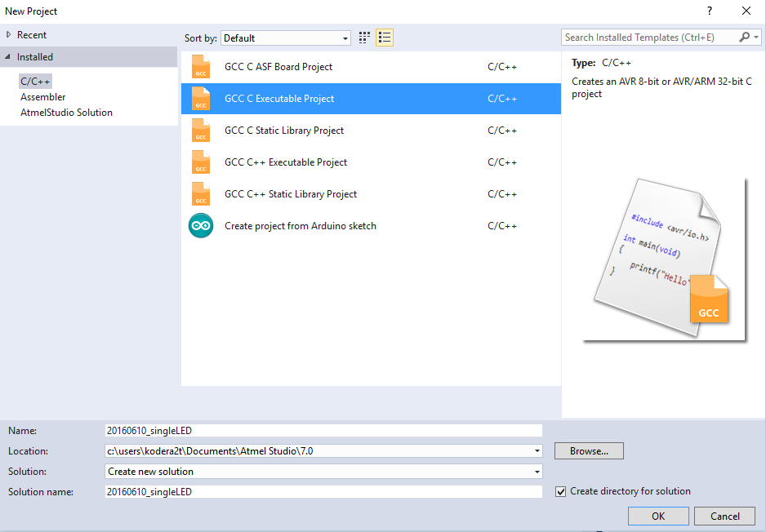Confirm with the OK button
766x532 pixels.
click(658, 516)
